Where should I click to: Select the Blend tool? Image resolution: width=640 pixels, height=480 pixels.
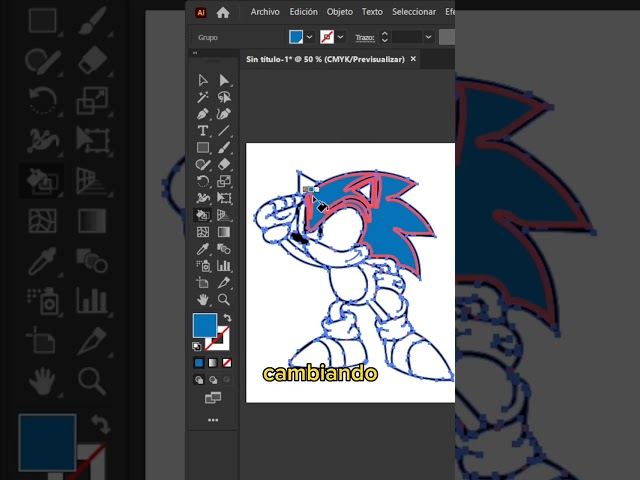tap(224, 249)
